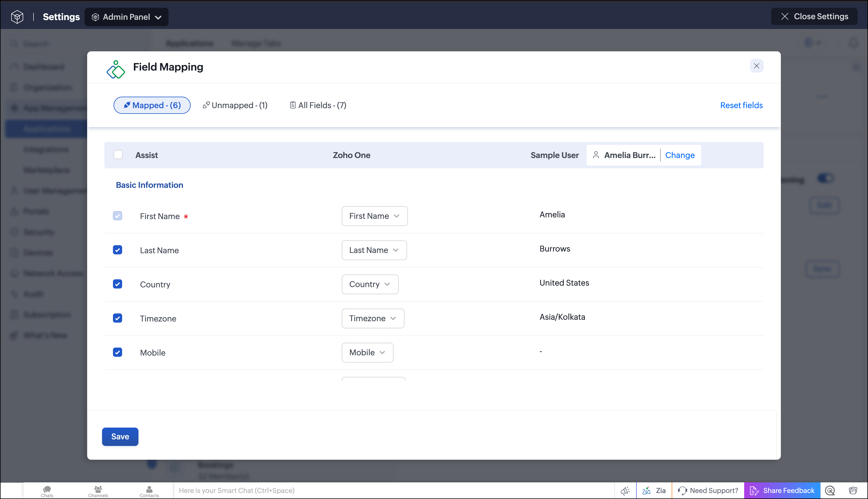Open the Zia assistant
Screen dimensions: 868x499
pyautogui.click(x=654, y=490)
